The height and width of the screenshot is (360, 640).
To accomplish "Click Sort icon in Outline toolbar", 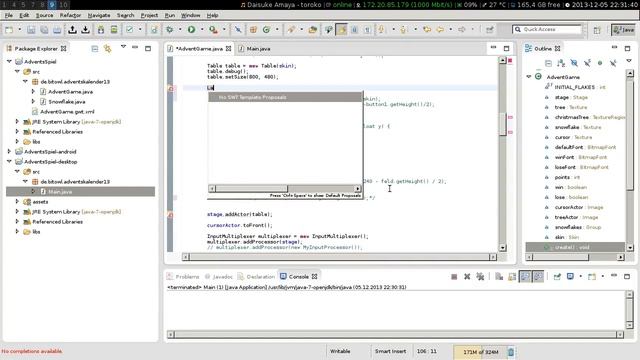I will [561, 63].
